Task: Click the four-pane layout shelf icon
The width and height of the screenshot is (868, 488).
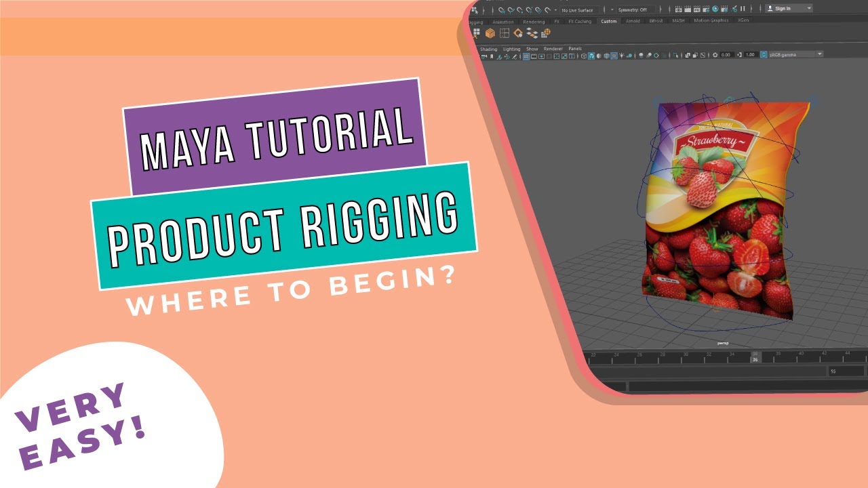Action: 505,33
